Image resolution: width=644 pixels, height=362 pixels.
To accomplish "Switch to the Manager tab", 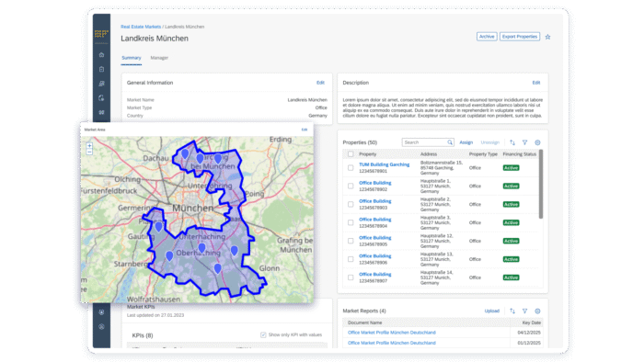I will pyautogui.click(x=159, y=58).
